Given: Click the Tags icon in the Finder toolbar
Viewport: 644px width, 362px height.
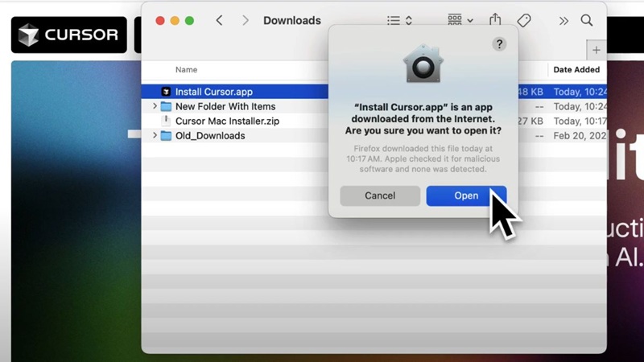Looking at the screenshot, I should (524, 20).
